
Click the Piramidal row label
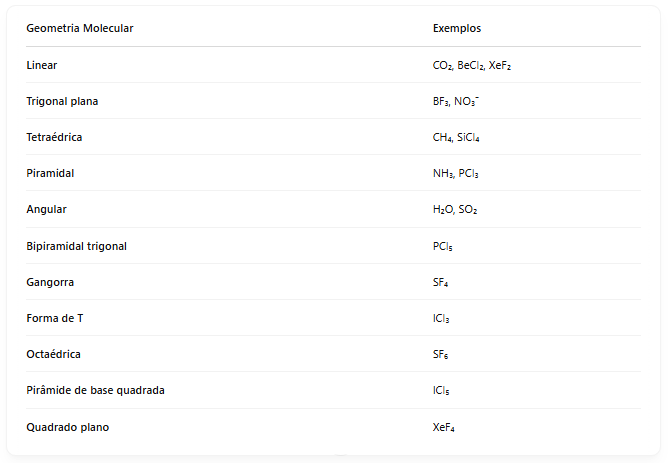[x=50, y=173]
